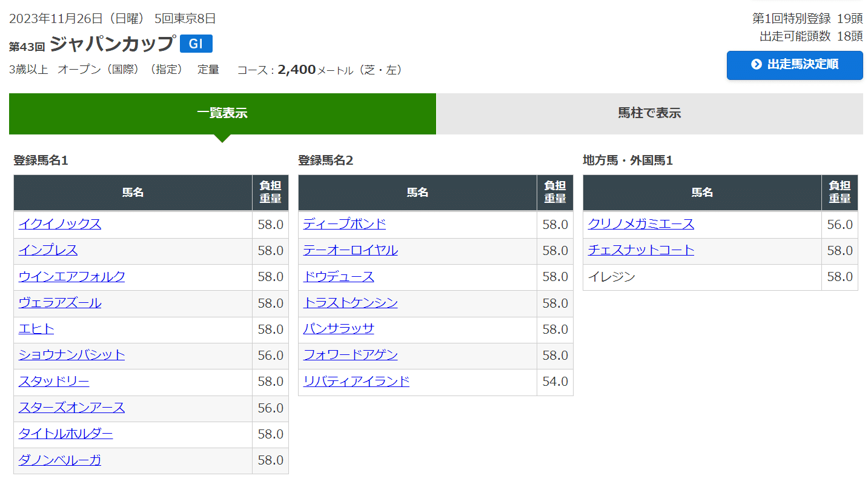Viewport: 868px width, 490px height.
Task: Open the ディープボンド link
Action: 345,224
